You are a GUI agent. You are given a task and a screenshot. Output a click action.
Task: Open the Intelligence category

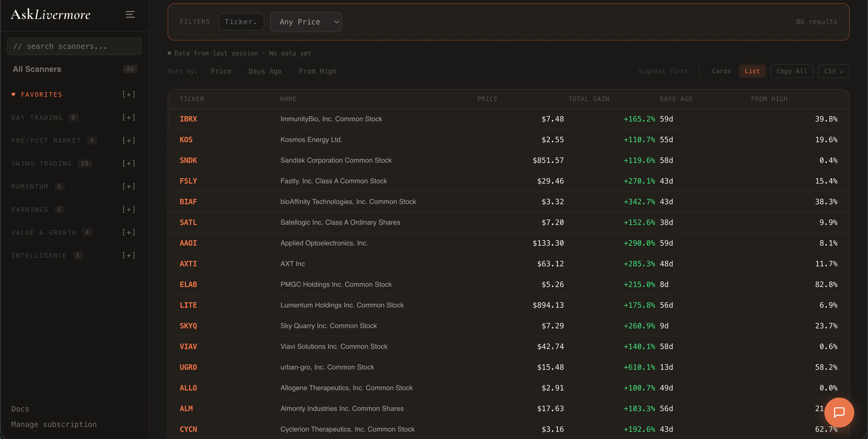coord(39,255)
